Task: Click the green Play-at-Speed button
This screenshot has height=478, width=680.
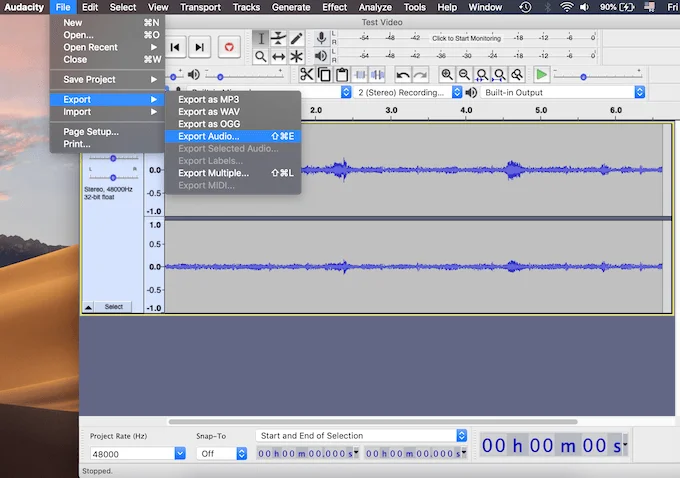Action: tap(541, 75)
